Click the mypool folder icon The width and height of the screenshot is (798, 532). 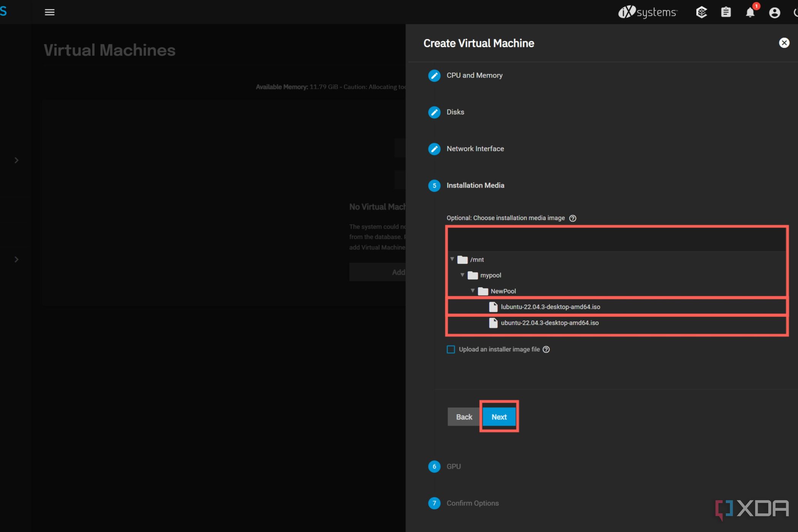(473, 275)
